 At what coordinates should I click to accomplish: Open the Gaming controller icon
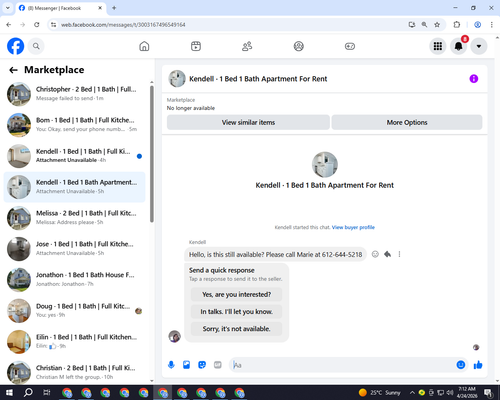coord(350,46)
